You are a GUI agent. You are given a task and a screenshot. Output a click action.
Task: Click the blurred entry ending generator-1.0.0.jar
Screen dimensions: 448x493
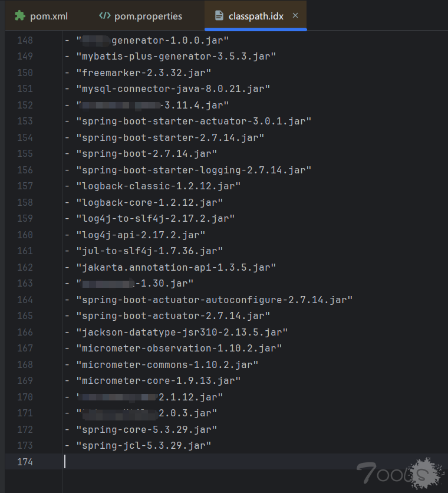(153, 41)
